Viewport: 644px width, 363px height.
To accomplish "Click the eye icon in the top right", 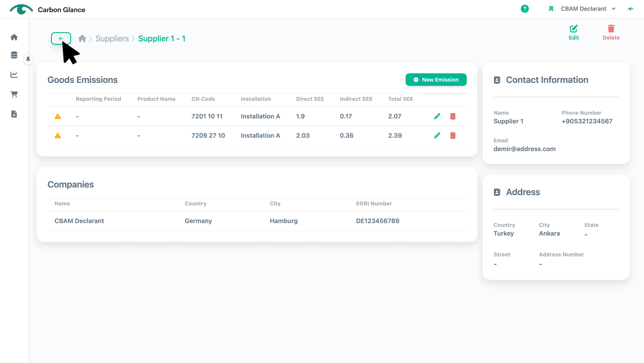I will 630,9.
